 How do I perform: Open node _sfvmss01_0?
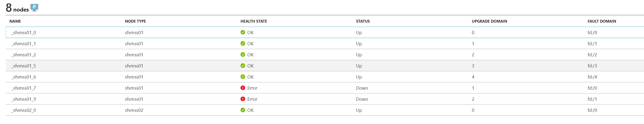click(x=24, y=33)
